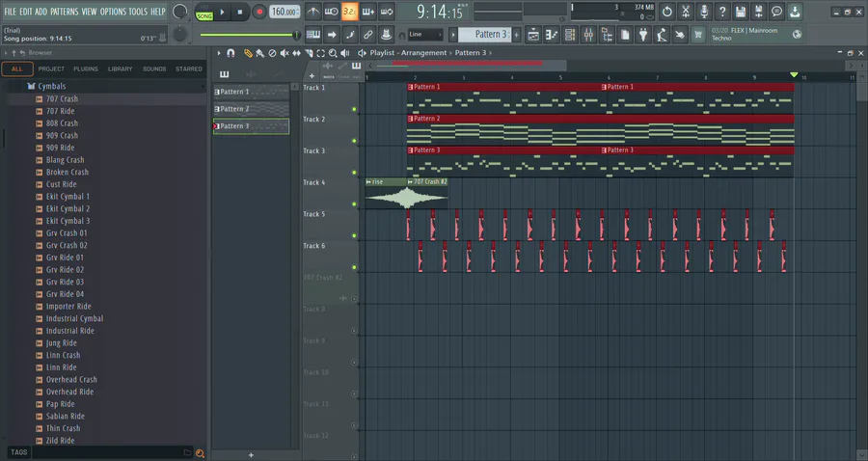Open the Mixer view icon
Image resolution: width=868 pixels, height=461 pixels.
tap(588, 35)
